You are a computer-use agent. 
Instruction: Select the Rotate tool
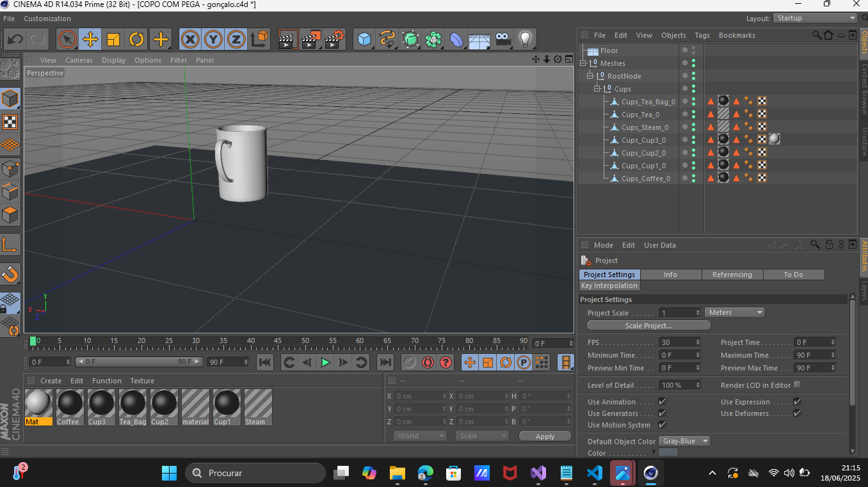tap(136, 40)
